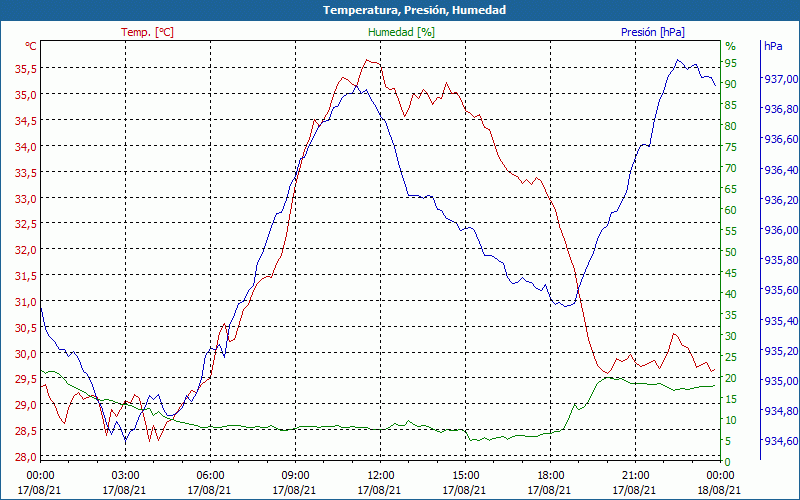The height and width of the screenshot is (500, 800).
Task: Click the 18:00 time axis label
Action: (x=550, y=476)
